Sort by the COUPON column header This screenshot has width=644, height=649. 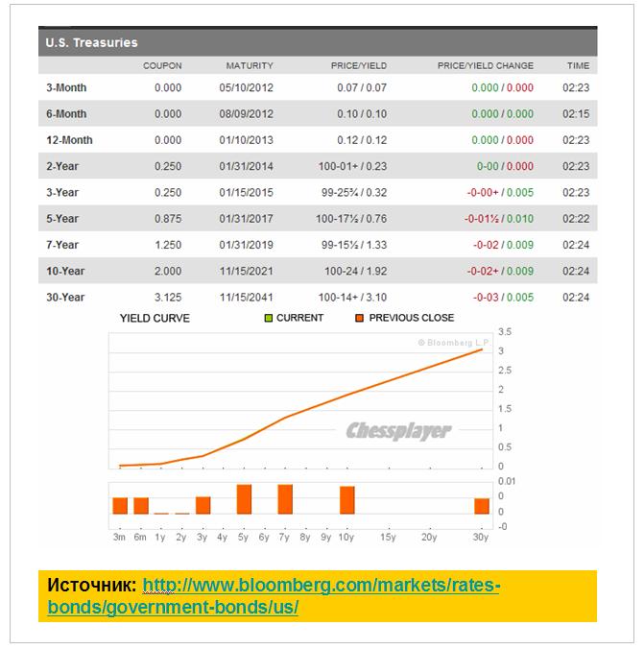pos(162,66)
